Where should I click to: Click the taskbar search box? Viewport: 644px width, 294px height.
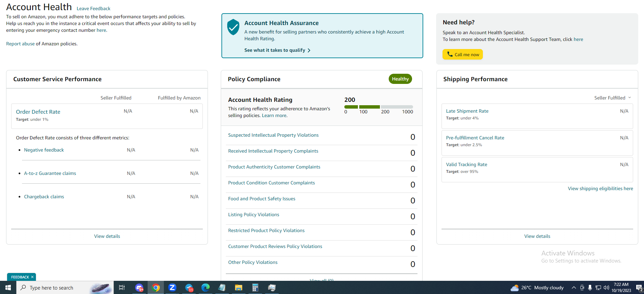(x=65, y=288)
